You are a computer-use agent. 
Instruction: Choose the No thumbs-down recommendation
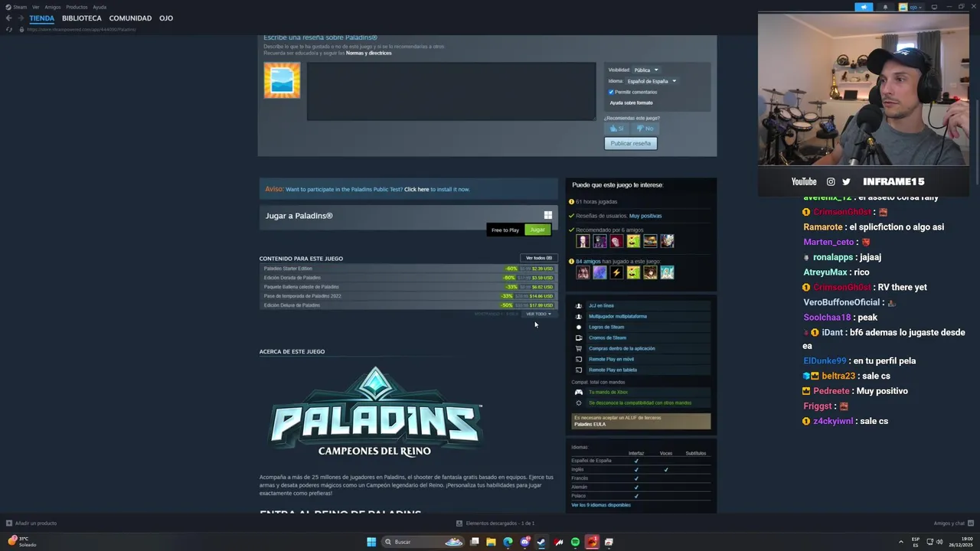[x=645, y=129]
